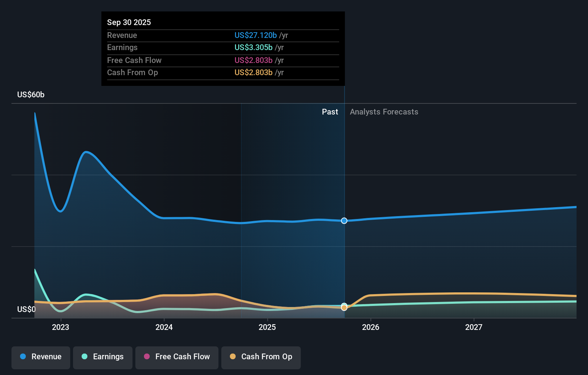
Task: Expand the Analysts Forecasts section
Action: [384, 112]
